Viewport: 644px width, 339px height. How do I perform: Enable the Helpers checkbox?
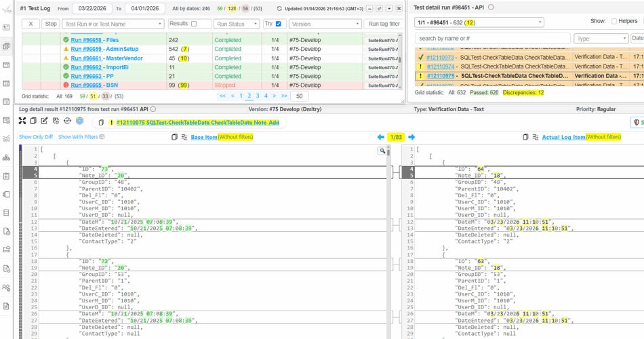click(614, 21)
